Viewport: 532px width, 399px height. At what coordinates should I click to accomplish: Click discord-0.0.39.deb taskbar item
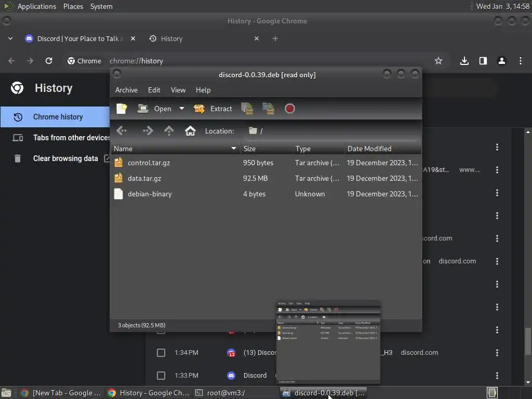(323, 393)
